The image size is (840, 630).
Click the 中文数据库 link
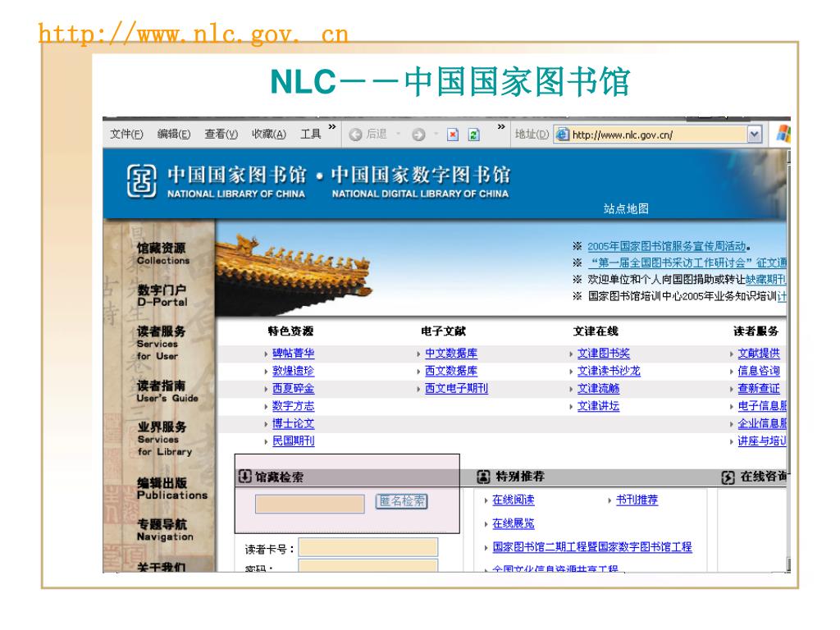click(451, 353)
